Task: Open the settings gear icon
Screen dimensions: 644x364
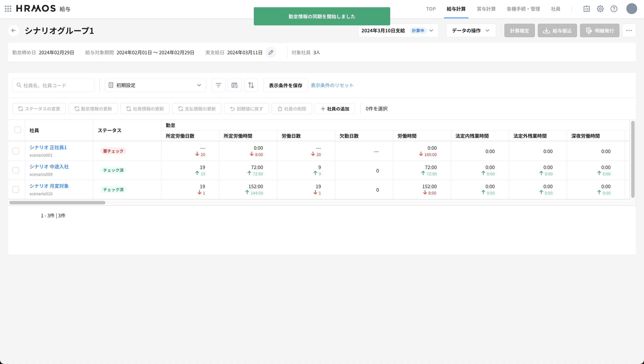Action: pos(600,9)
